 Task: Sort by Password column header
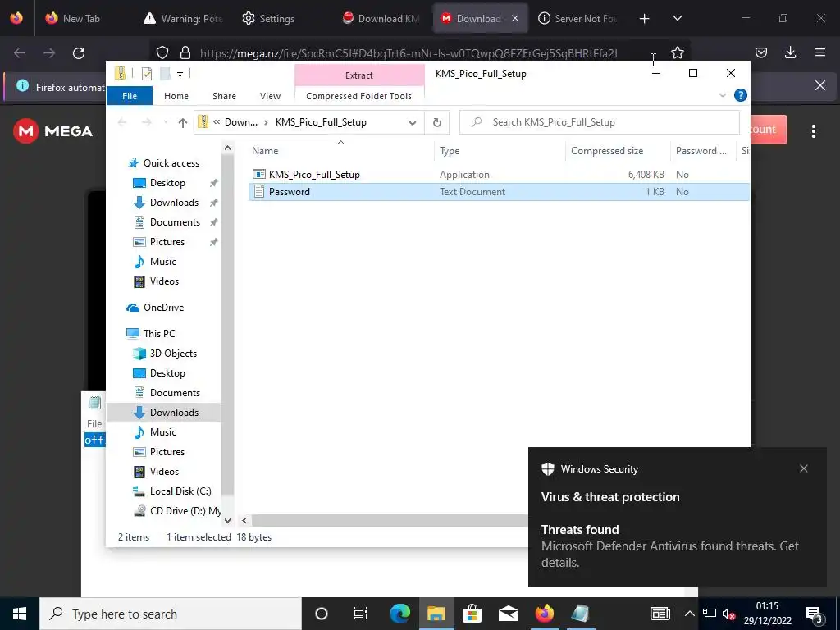click(x=703, y=151)
